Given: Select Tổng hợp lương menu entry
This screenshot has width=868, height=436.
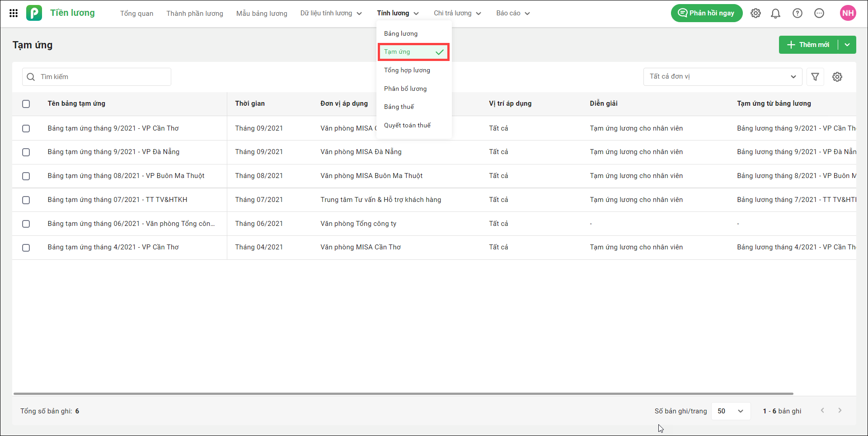Looking at the screenshot, I should click(407, 70).
